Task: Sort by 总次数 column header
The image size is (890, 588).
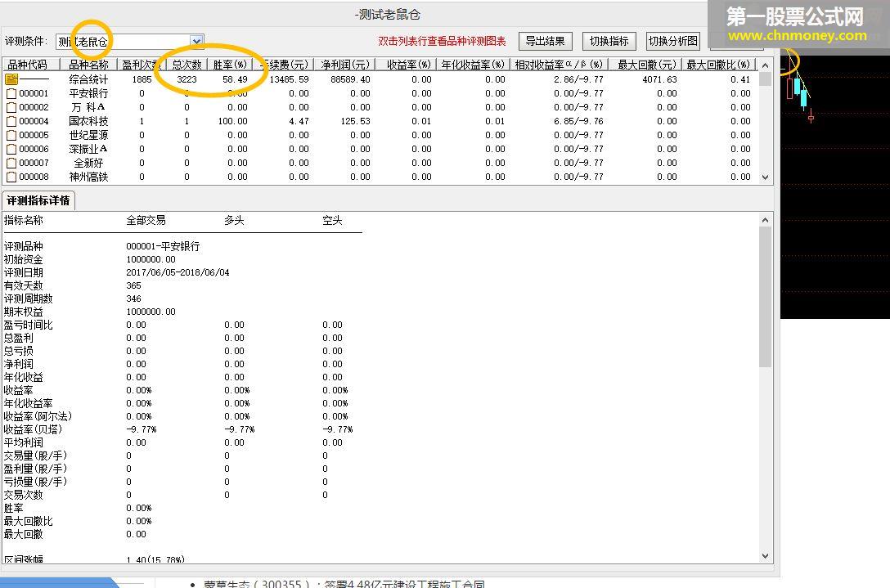Action: (187, 65)
